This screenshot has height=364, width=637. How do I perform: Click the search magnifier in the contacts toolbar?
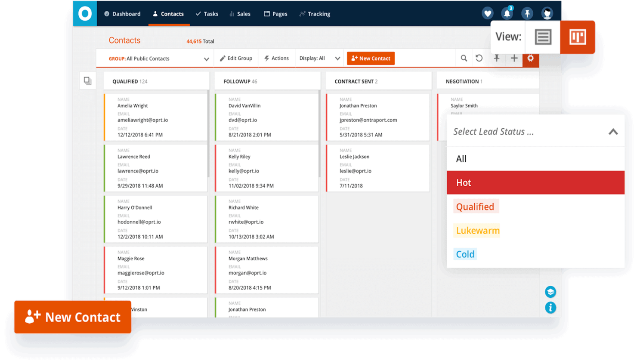point(464,58)
